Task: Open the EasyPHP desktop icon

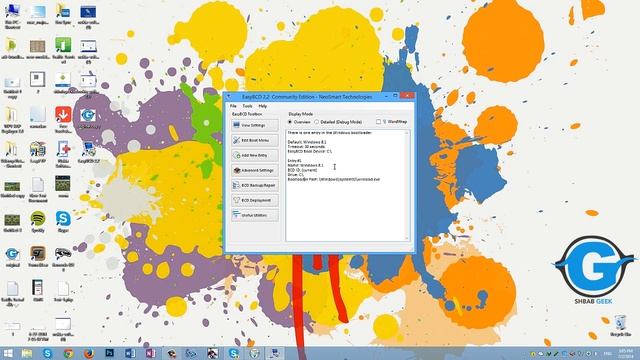Action: 38,152
